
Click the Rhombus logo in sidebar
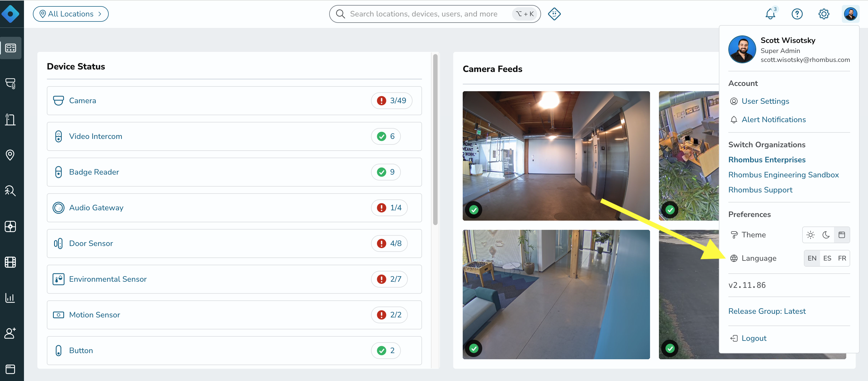pos(10,14)
